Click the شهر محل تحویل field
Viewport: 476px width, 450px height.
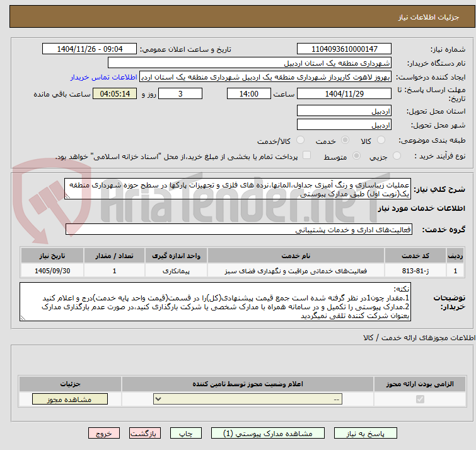pyautogui.click(x=344, y=125)
